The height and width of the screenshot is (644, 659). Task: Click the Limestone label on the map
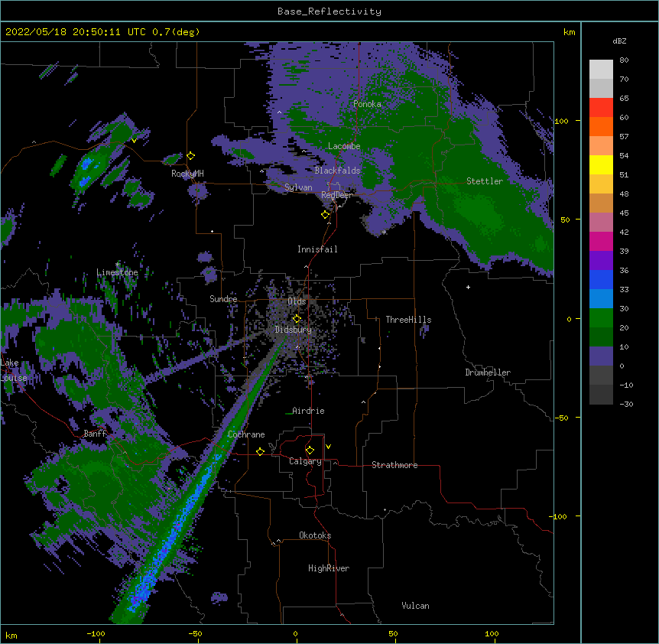tap(117, 272)
